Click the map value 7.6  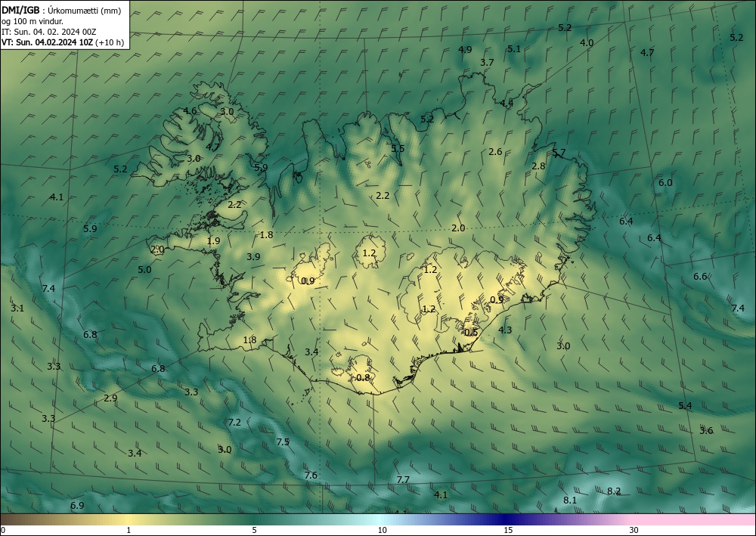pos(311,475)
